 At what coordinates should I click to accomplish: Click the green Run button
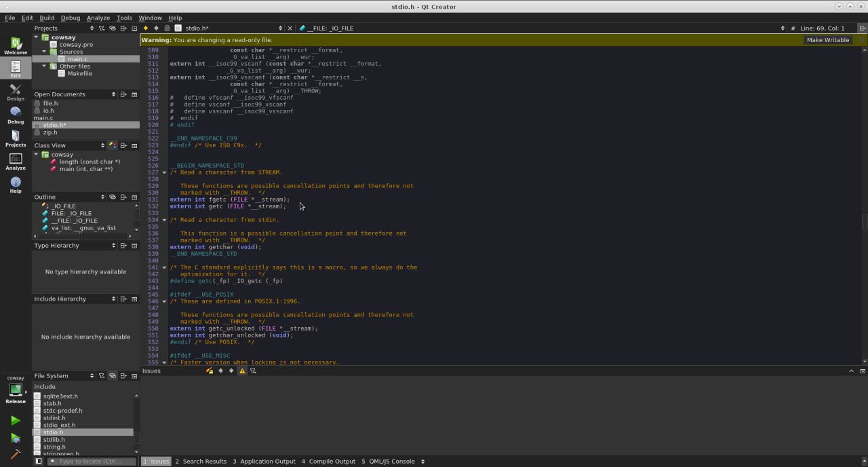pyautogui.click(x=15, y=421)
